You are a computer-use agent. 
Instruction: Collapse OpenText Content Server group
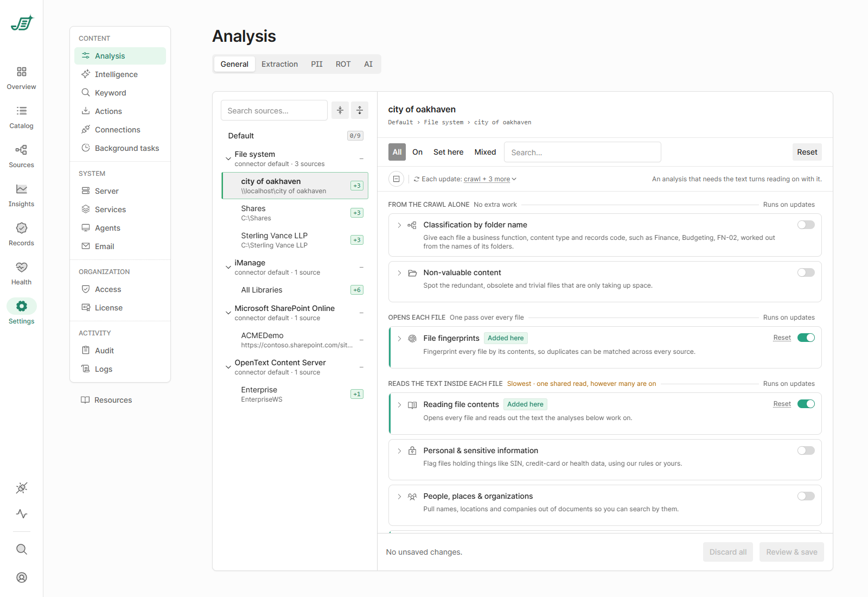[228, 367]
